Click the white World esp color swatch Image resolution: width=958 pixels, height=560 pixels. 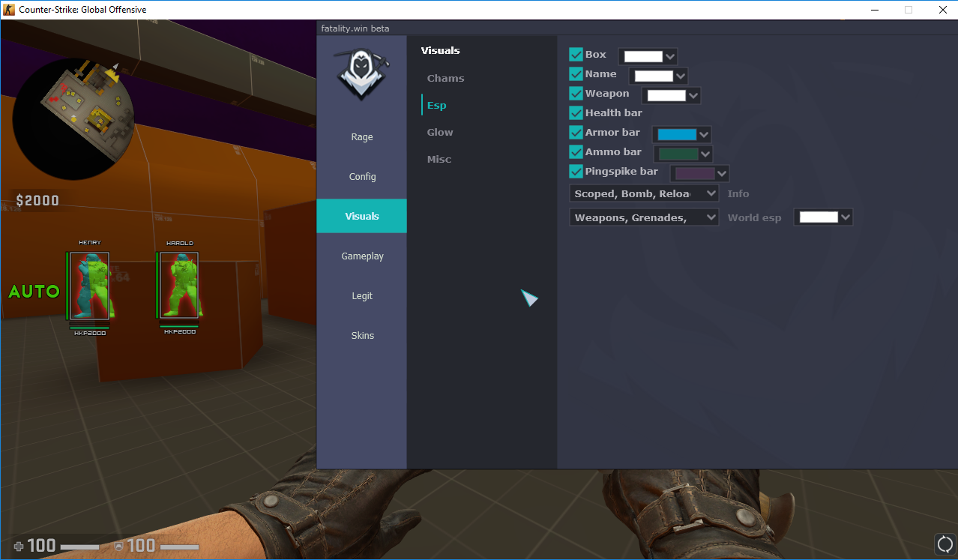[819, 217]
